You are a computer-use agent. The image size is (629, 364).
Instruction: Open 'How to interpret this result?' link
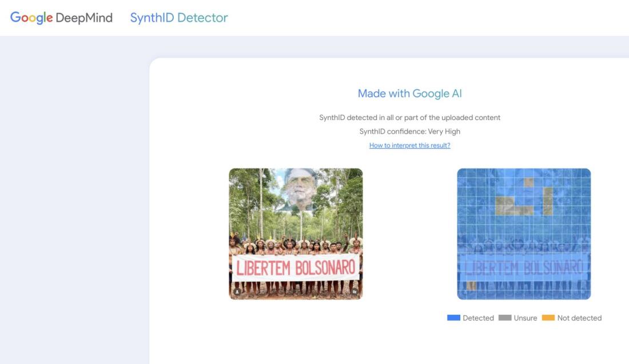(x=409, y=146)
